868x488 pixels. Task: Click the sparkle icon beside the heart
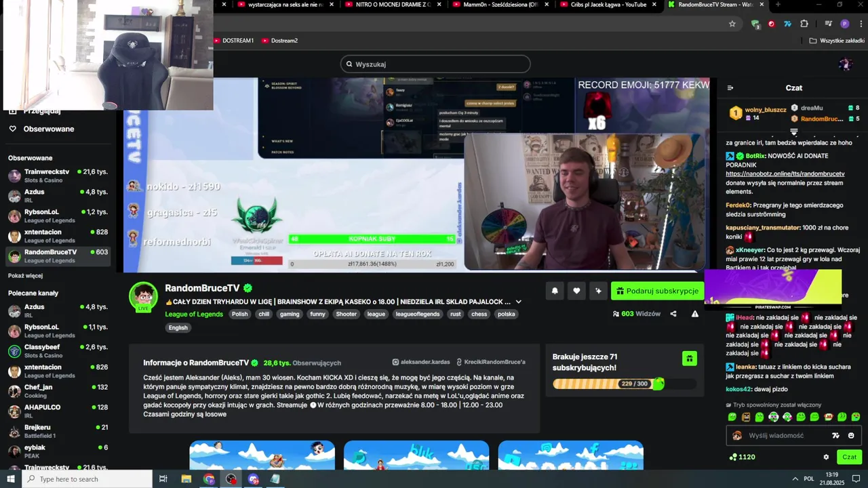coord(598,291)
